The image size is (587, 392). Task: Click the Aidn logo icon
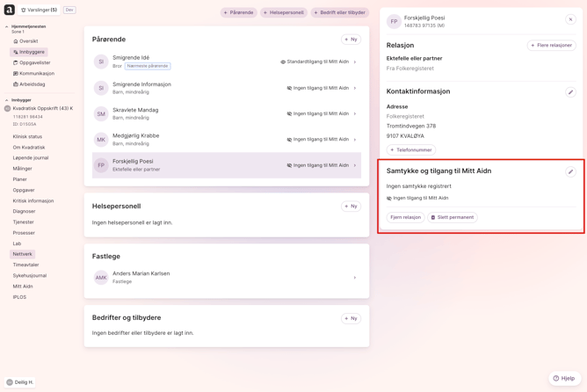10,10
